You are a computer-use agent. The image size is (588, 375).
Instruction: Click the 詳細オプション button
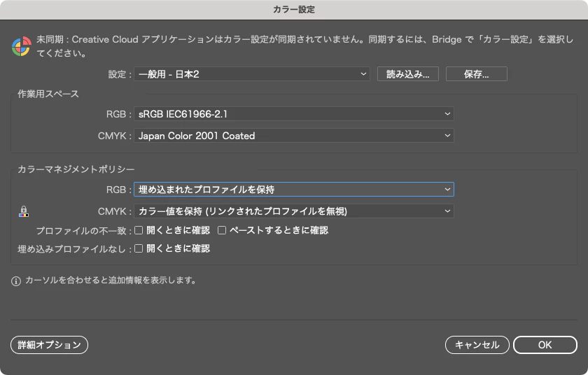pos(49,345)
